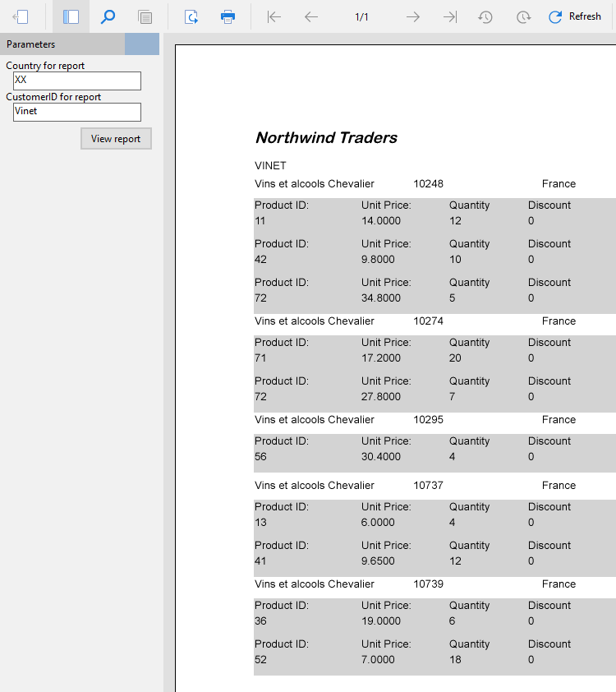Click unit price 14.0000
This screenshot has width=616, height=692.
[381, 220]
